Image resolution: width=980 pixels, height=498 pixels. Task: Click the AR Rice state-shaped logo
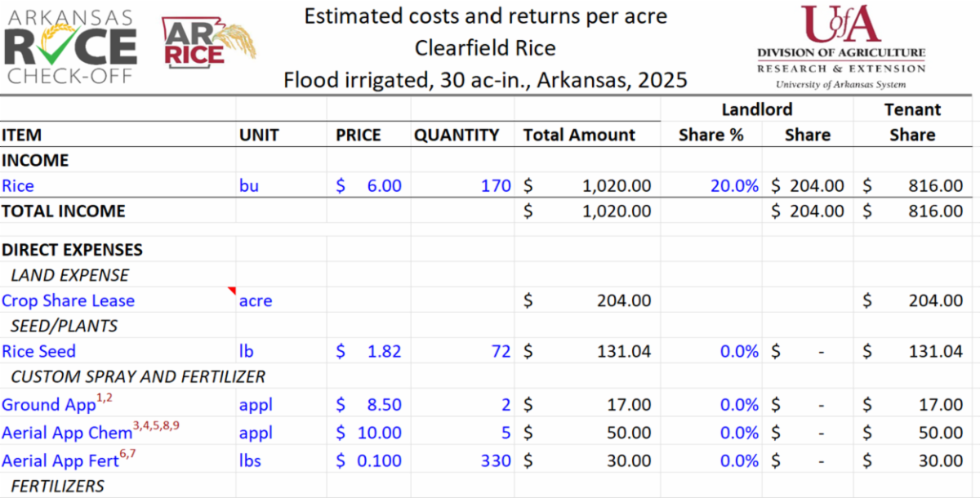[x=207, y=41]
